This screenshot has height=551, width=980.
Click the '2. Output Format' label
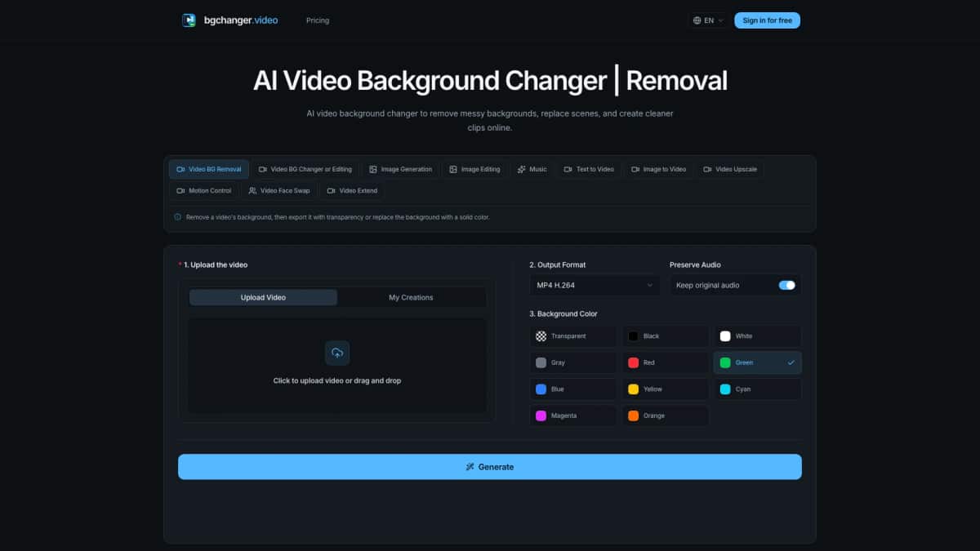click(557, 265)
